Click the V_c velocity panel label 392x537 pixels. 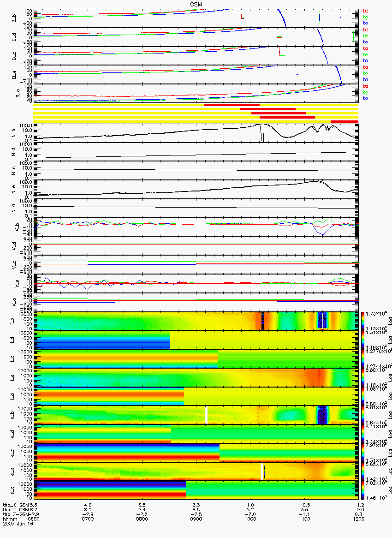14,264
